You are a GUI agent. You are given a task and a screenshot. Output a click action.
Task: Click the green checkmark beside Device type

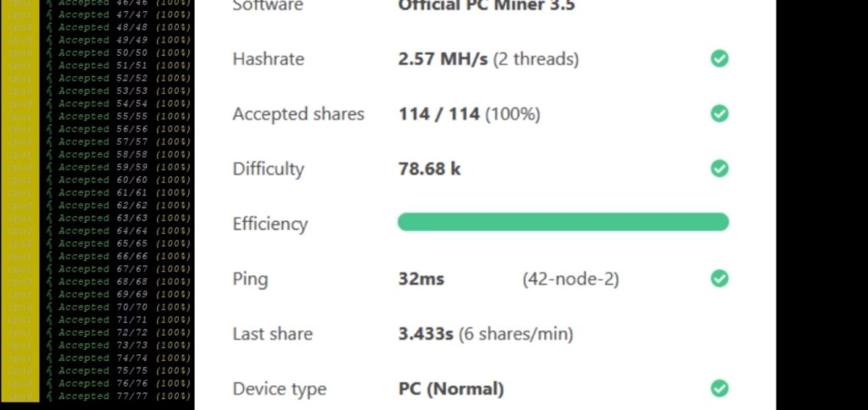coord(719,389)
